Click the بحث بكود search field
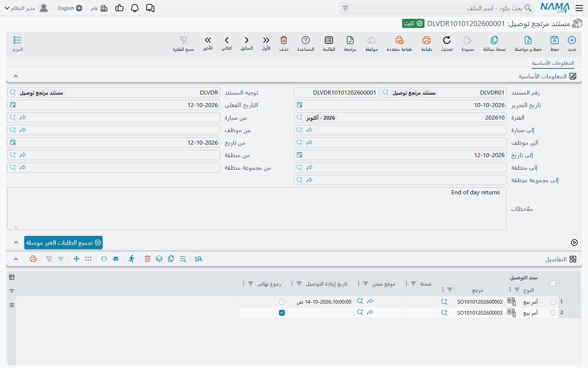Viewport: 588px width, 368px height. pyautogui.click(x=436, y=8)
